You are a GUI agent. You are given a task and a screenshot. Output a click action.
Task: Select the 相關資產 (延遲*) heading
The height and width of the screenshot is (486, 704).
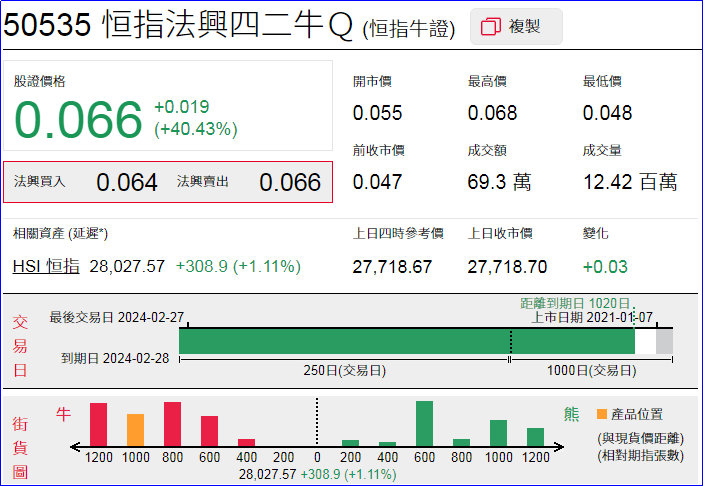coord(61,234)
